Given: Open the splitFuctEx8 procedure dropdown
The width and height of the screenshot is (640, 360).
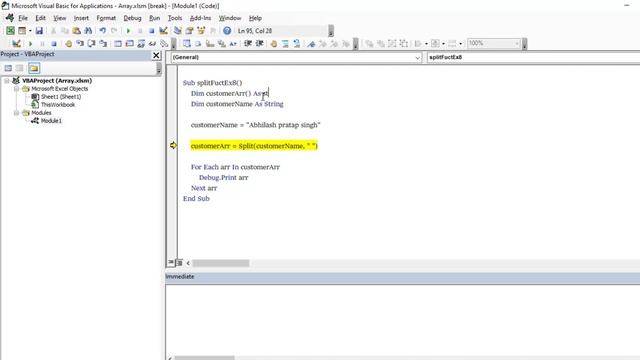Looking at the screenshot, I should coord(533,58).
